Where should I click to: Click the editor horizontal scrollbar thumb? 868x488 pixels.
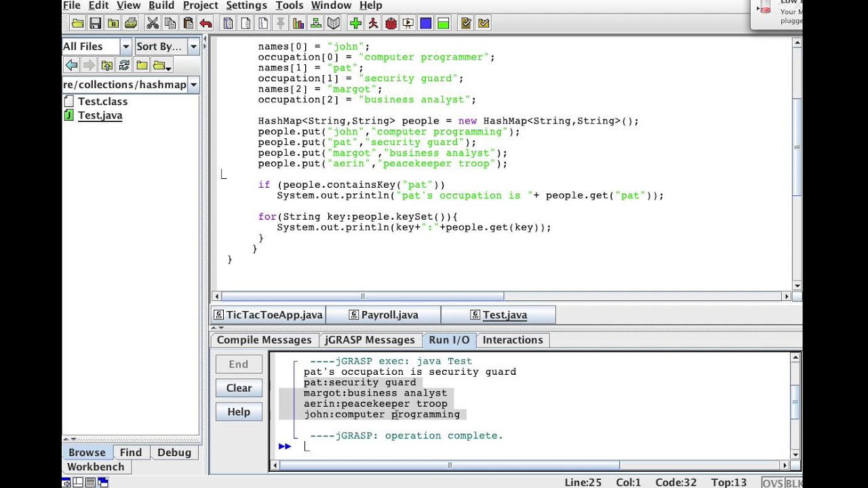click(x=363, y=296)
